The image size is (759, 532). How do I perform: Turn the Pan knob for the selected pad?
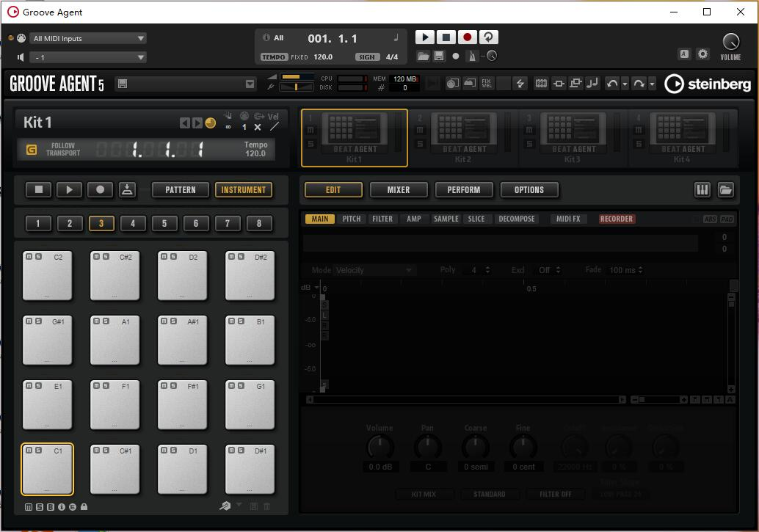(x=428, y=446)
